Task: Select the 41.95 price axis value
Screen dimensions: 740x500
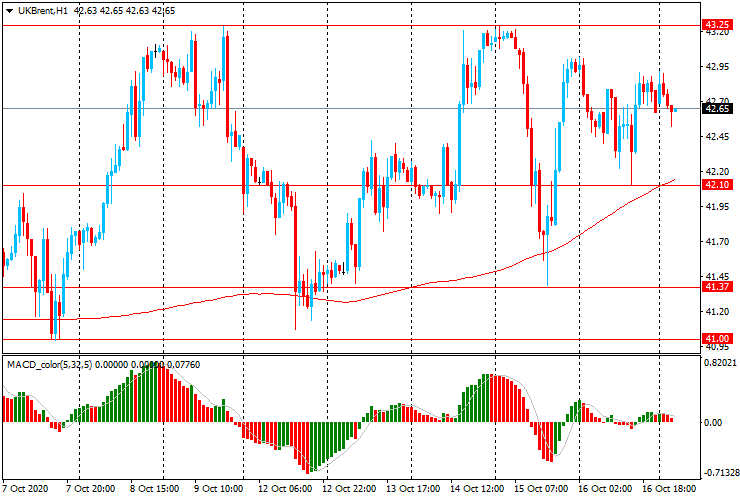Action: point(716,207)
